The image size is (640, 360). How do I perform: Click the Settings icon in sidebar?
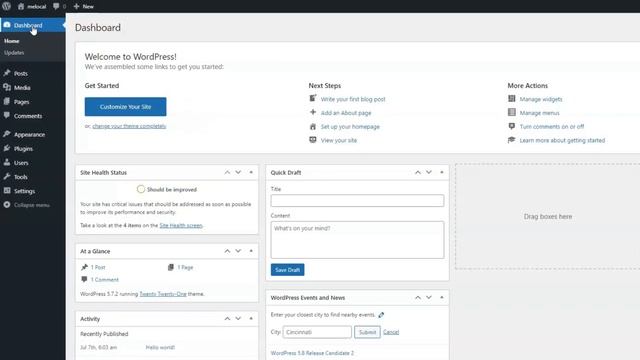click(x=7, y=191)
